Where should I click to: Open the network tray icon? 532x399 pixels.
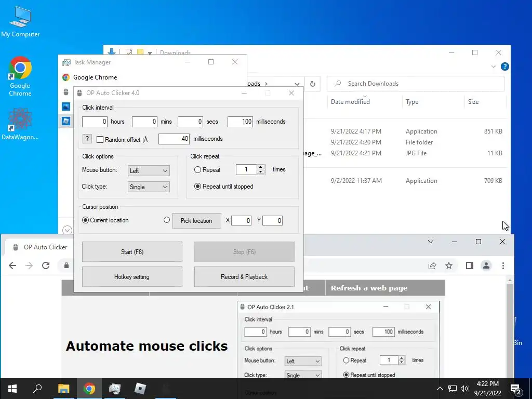[453, 389]
